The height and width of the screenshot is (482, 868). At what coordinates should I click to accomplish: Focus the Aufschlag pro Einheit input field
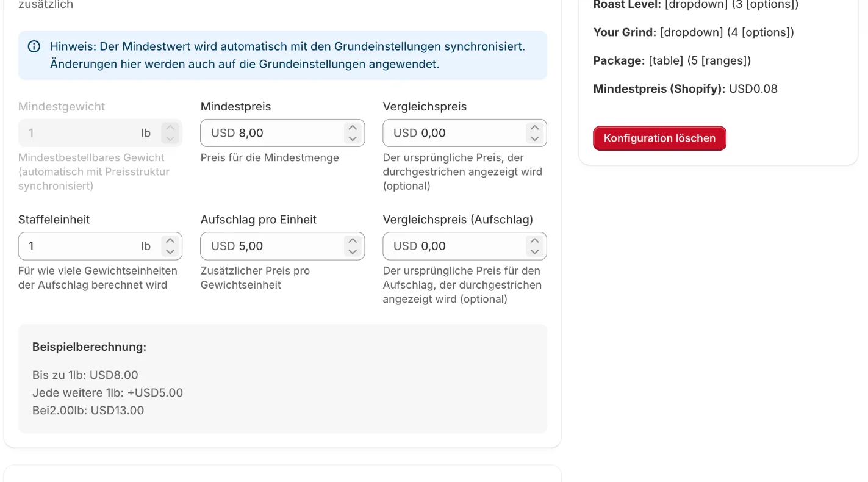tap(282, 246)
